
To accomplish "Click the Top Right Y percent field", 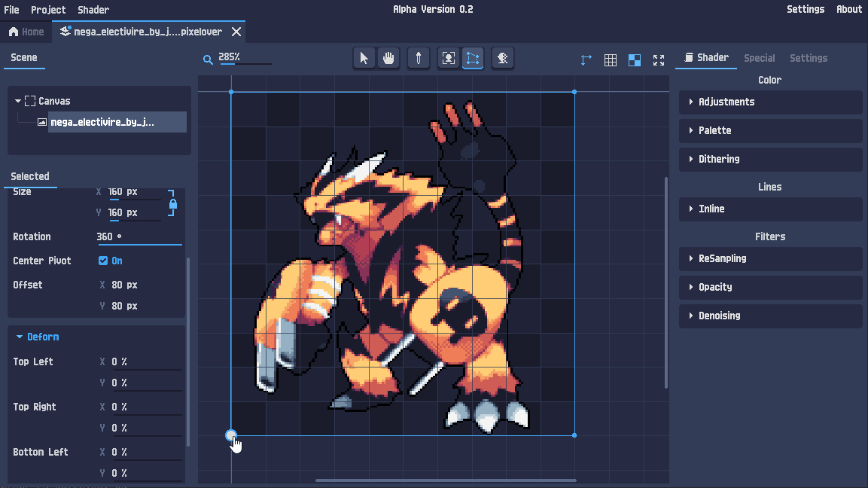I will click(x=146, y=429).
